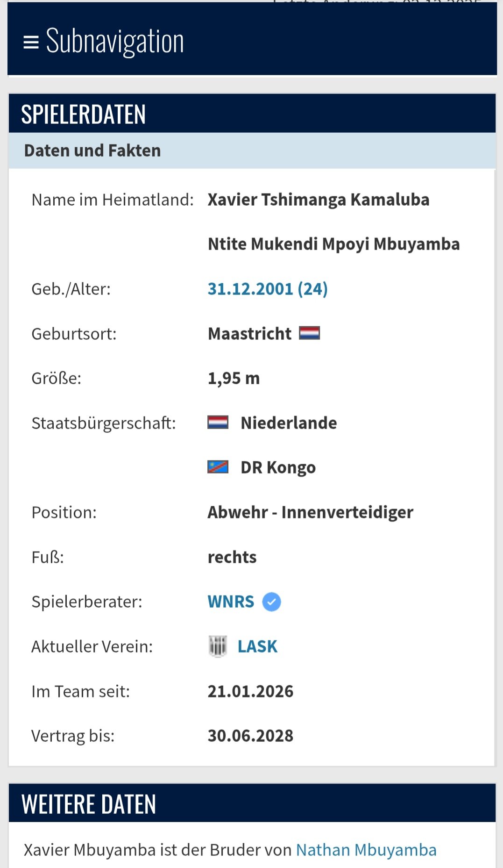503x868 pixels.
Task: Click the SPIELERDATEN section header
Action: tap(84, 114)
